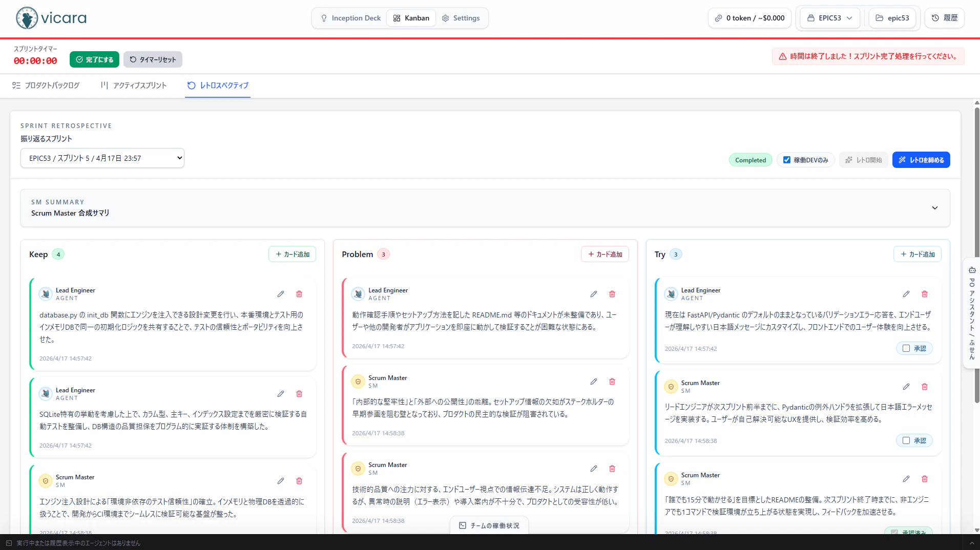Screen dimensions: 980x550
Task: Go to the プロダクトバックログ tab
Action: (46, 86)
